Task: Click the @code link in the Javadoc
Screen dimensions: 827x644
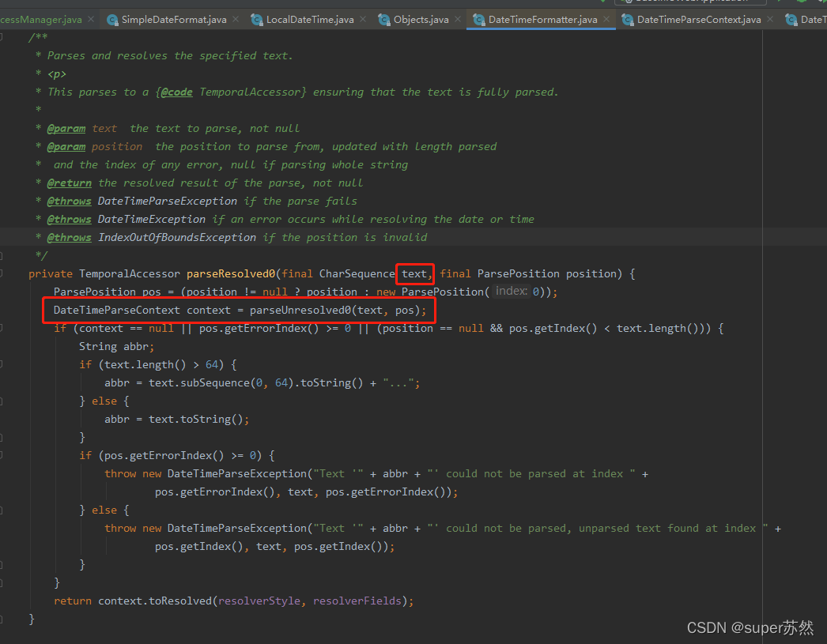Action: (x=175, y=92)
